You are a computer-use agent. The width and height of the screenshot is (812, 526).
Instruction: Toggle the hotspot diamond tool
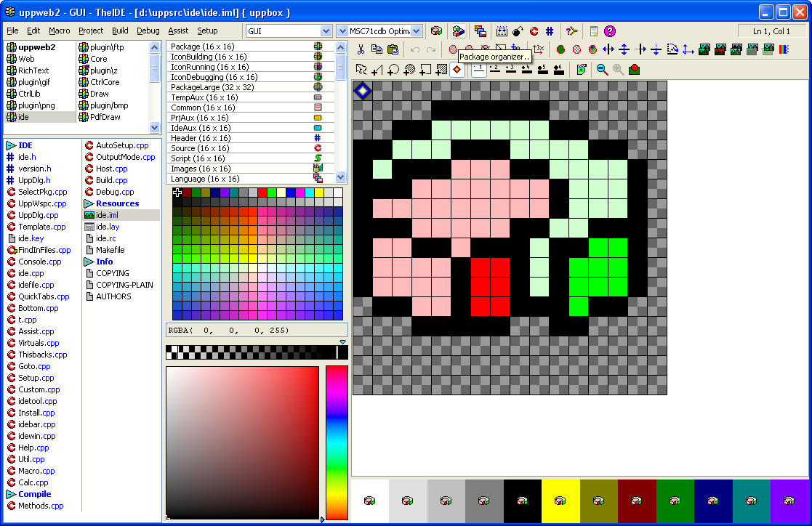(x=457, y=70)
